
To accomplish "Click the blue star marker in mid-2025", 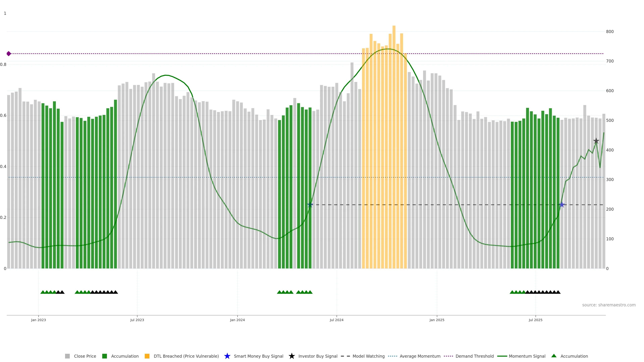I will pos(562,205).
